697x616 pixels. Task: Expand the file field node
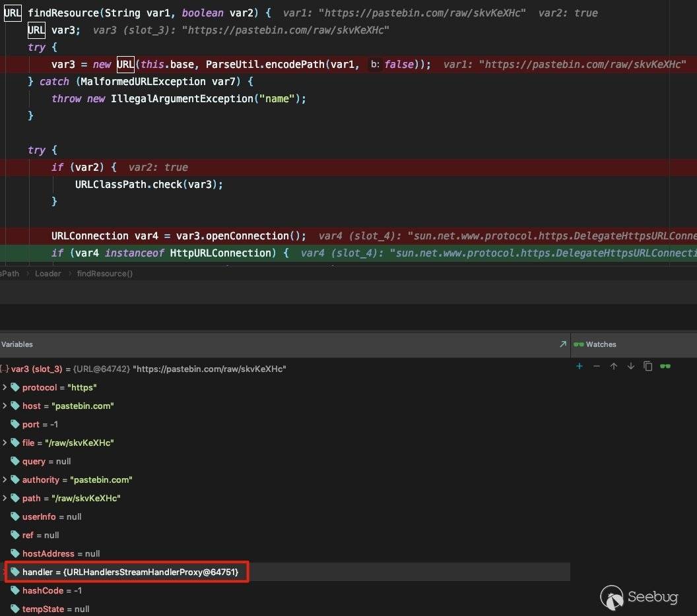[5, 443]
